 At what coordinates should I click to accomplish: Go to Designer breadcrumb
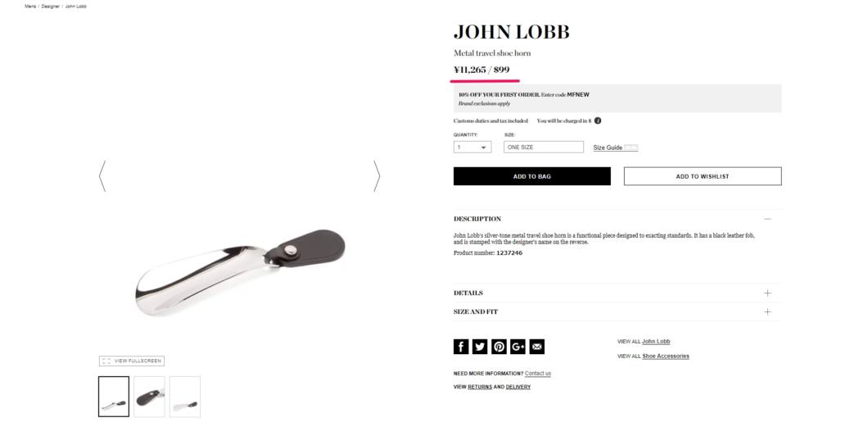click(x=51, y=6)
